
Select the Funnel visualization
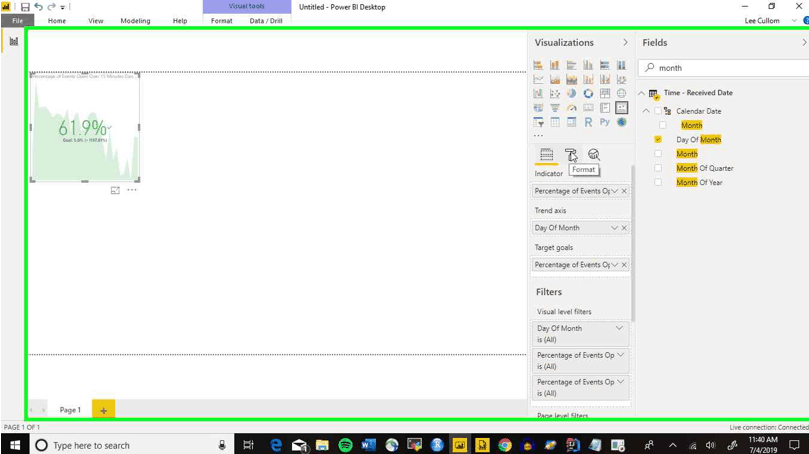coord(555,108)
